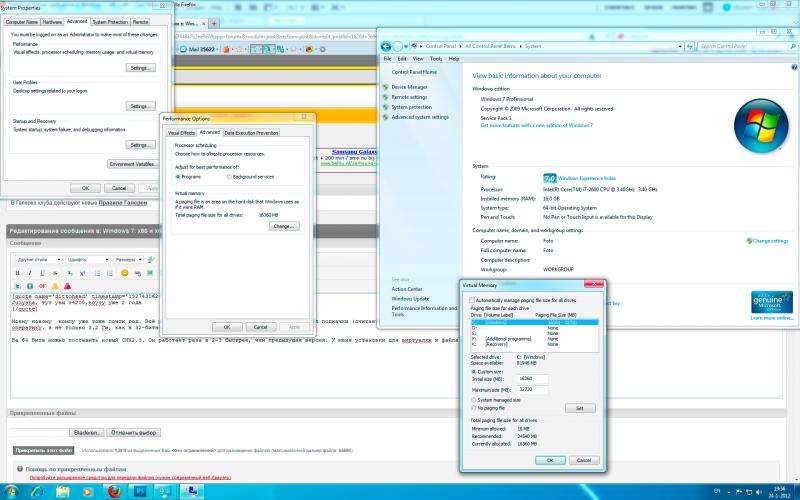Click the red OF icon in editor toolbar
Viewport: 800px width, 500px height.
pos(42,286)
